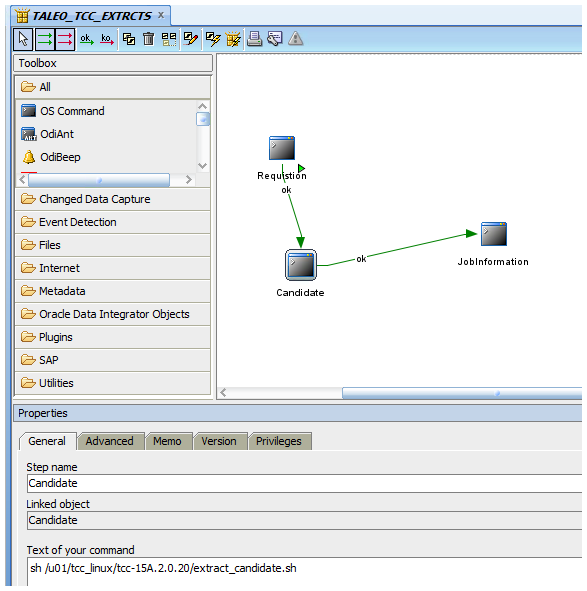Click the ok green arrow connector tool

pyautogui.click(x=87, y=39)
